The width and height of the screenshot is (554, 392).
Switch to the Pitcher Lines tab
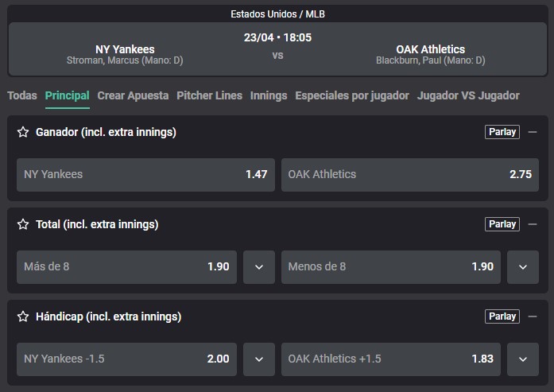pos(209,95)
